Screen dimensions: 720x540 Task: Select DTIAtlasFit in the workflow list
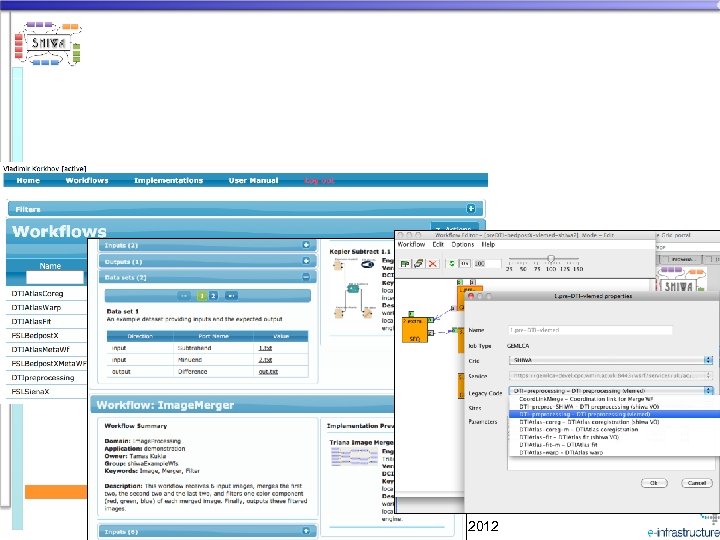point(31,321)
